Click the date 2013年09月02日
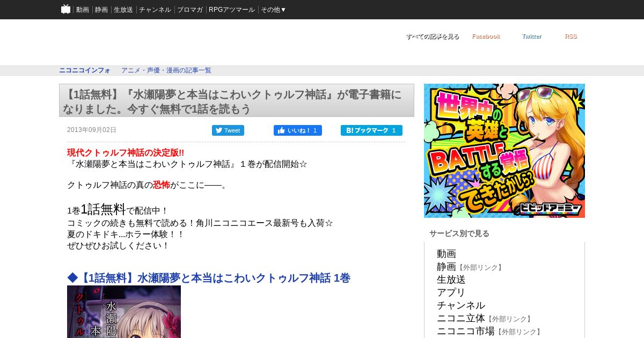The image size is (644, 338). pyautogui.click(x=92, y=130)
